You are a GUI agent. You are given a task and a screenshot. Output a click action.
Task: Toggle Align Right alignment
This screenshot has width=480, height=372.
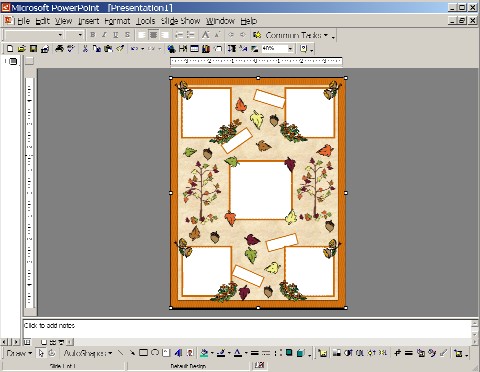(165, 35)
